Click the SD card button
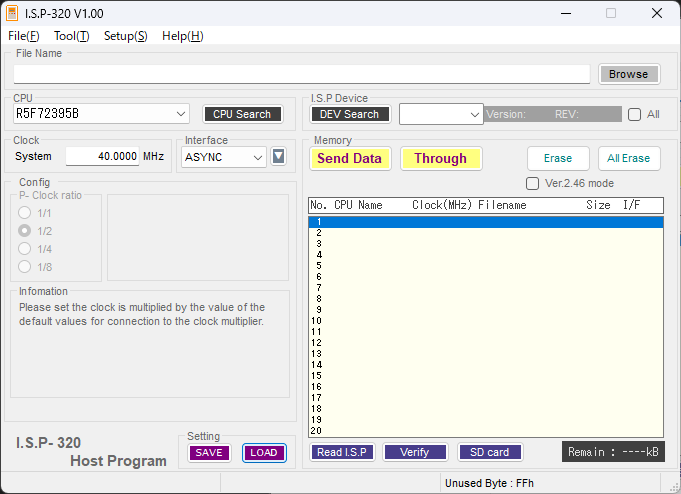Image resolution: width=681 pixels, height=494 pixels. click(490, 452)
